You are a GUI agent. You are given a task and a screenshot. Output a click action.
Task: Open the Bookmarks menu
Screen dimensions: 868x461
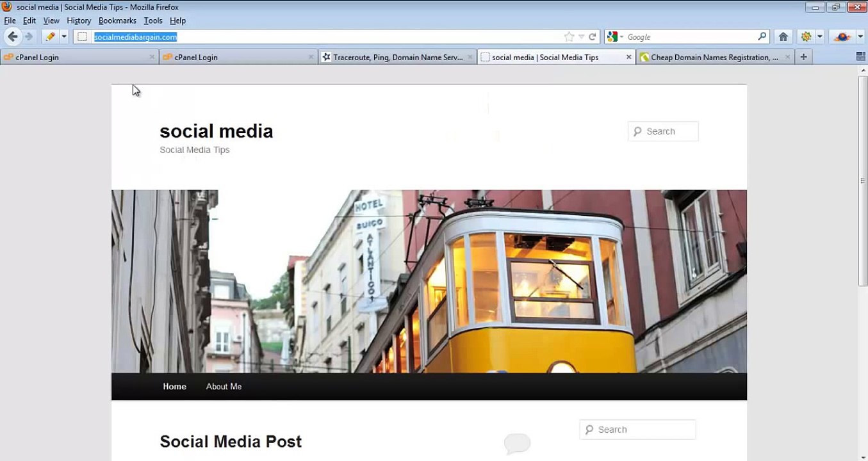click(x=117, y=20)
